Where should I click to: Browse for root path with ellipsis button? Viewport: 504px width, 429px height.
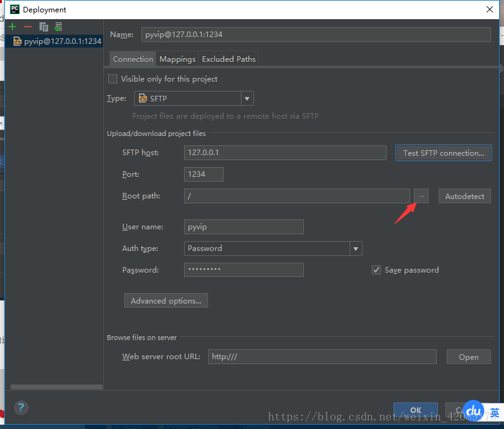(x=421, y=196)
